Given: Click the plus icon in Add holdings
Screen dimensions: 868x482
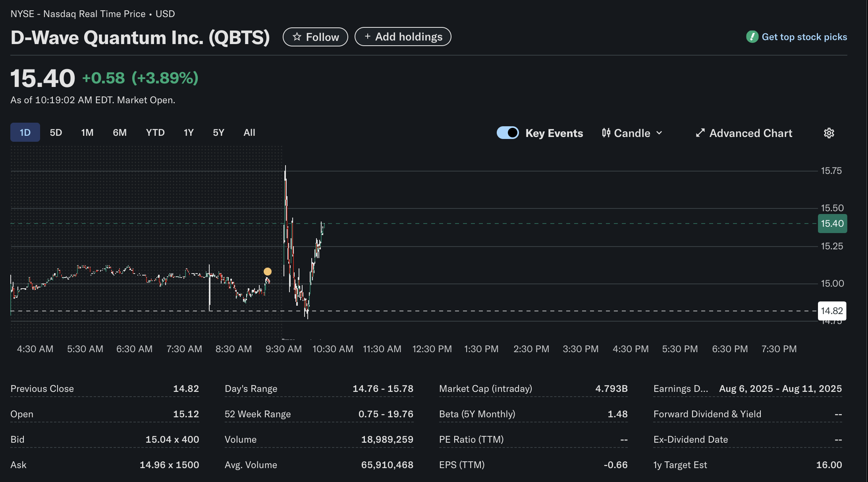Looking at the screenshot, I should tap(368, 37).
